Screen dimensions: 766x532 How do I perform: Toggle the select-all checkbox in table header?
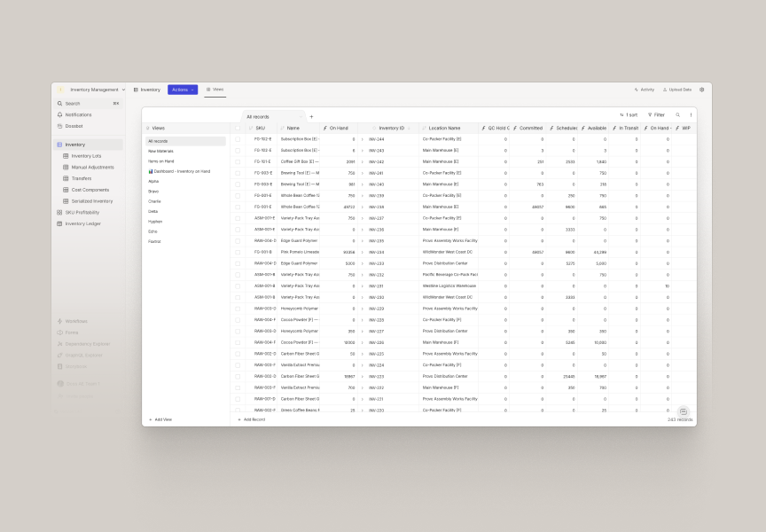click(238, 129)
